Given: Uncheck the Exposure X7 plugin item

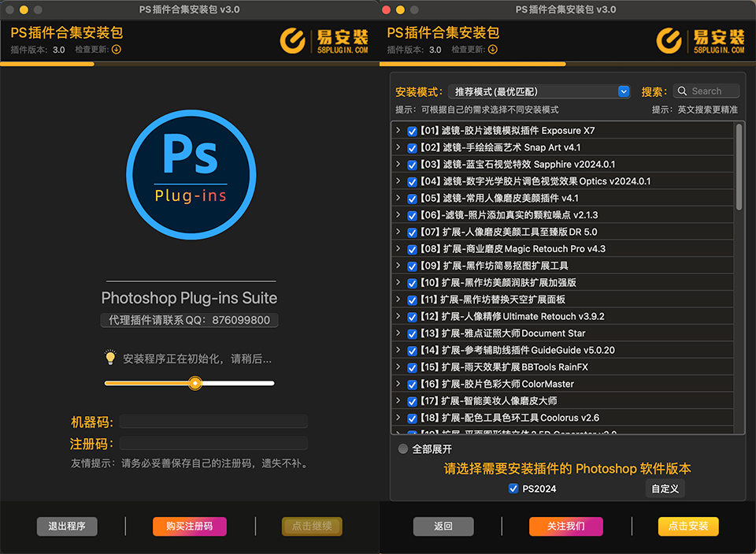Looking at the screenshot, I should point(412,132).
